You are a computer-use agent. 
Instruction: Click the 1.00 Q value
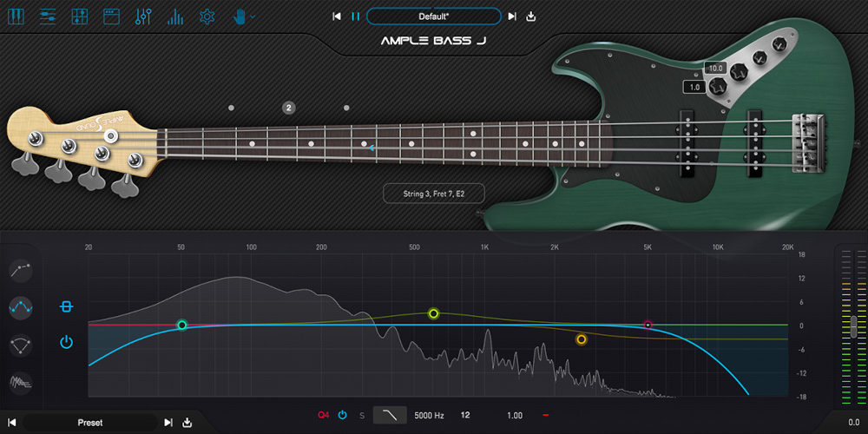514,415
